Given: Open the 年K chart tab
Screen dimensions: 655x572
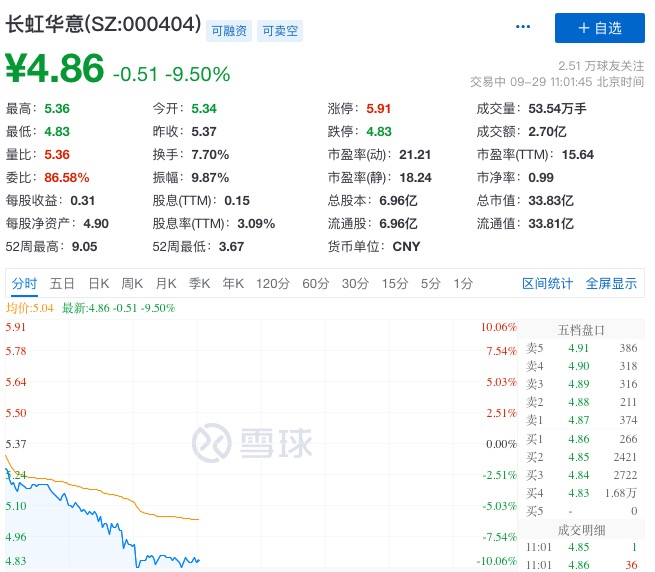Looking at the screenshot, I should coord(233,284).
